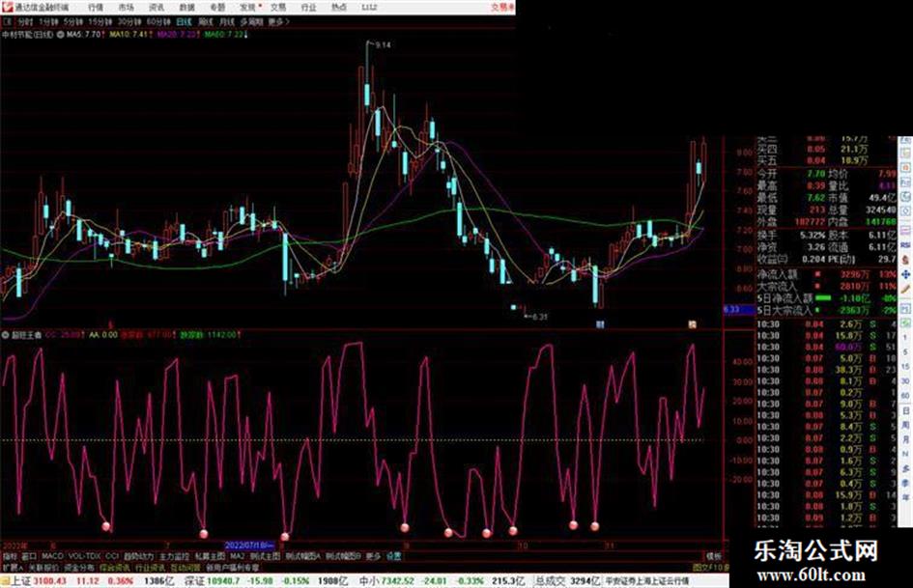Viewport: 913px width, 588px height.
Task: Open the 行业 menu item
Action: pyautogui.click(x=308, y=8)
